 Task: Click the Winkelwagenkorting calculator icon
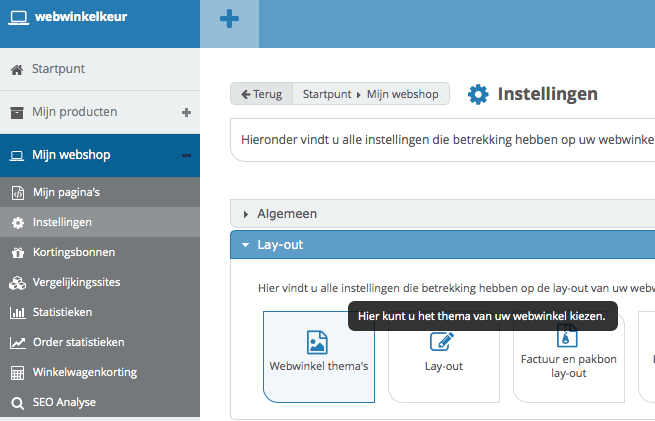tap(17, 373)
